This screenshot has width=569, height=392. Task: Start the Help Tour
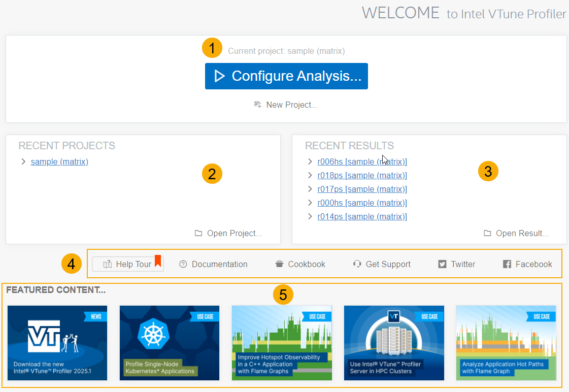click(128, 264)
